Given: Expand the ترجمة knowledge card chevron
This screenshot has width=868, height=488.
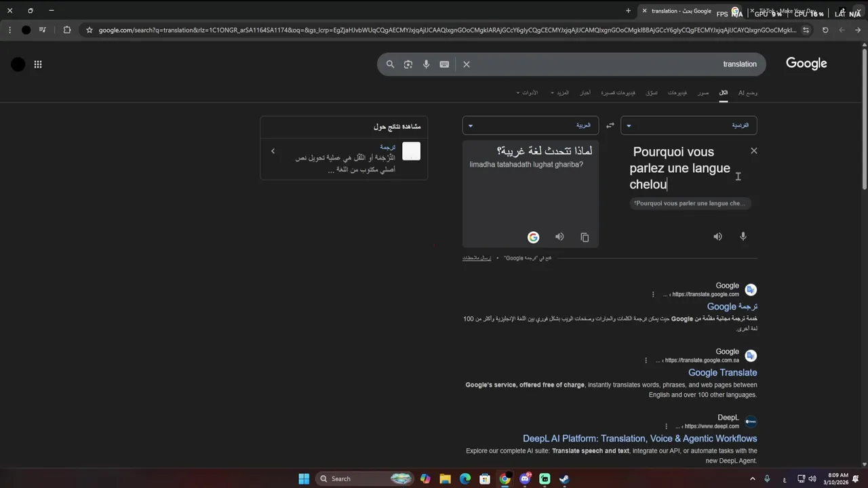Looking at the screenshot, I should [x=273, y=151].
